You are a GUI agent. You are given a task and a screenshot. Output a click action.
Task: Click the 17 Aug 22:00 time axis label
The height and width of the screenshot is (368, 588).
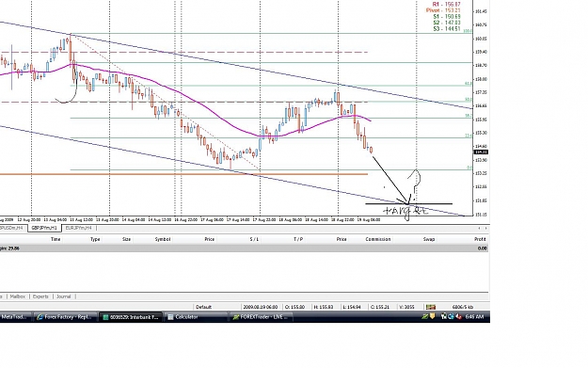264,220
